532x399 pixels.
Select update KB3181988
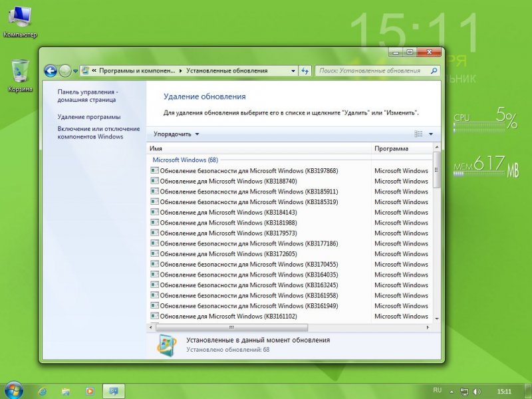pos(291,223)
